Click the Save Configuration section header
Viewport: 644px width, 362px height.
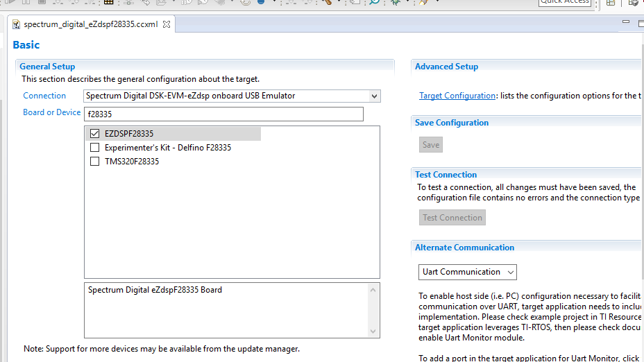click(452, 123)
